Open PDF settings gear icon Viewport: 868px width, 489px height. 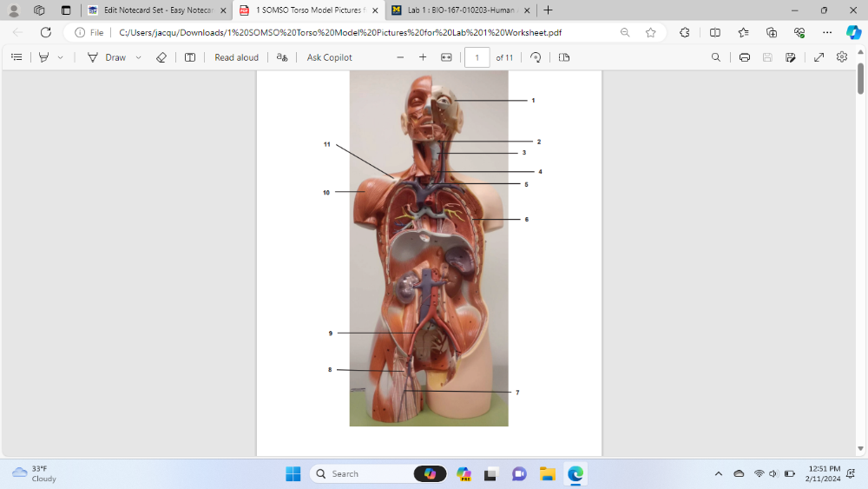click(842, 57)
